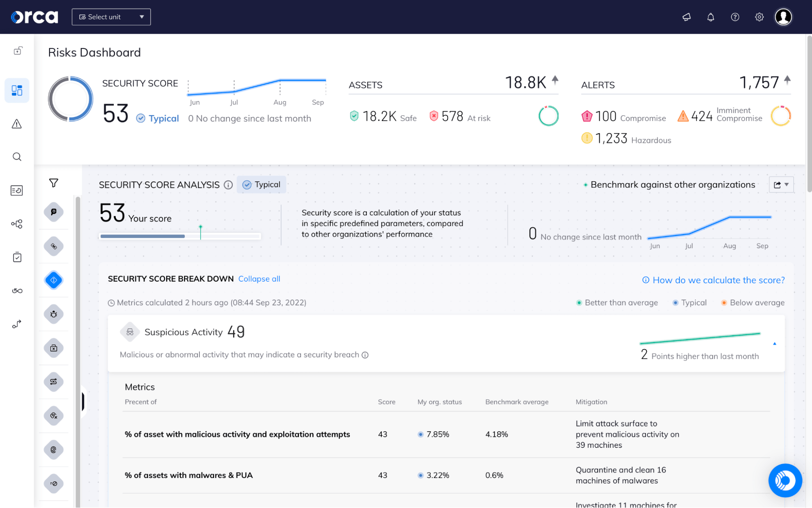The height and width of the screenshot is (508, 812).
Task: Click Collapse all in score breakdown
Action: (x=259, y=279)
